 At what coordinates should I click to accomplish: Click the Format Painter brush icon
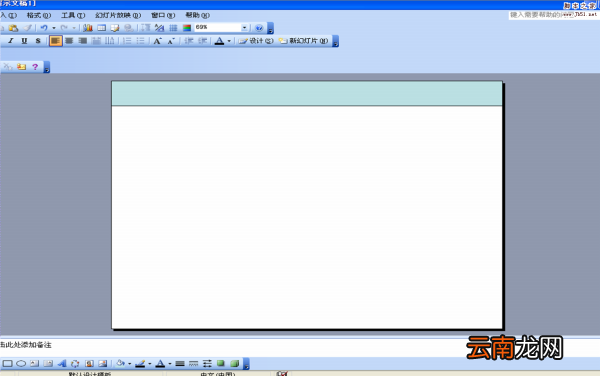click(x=28, y=28)
